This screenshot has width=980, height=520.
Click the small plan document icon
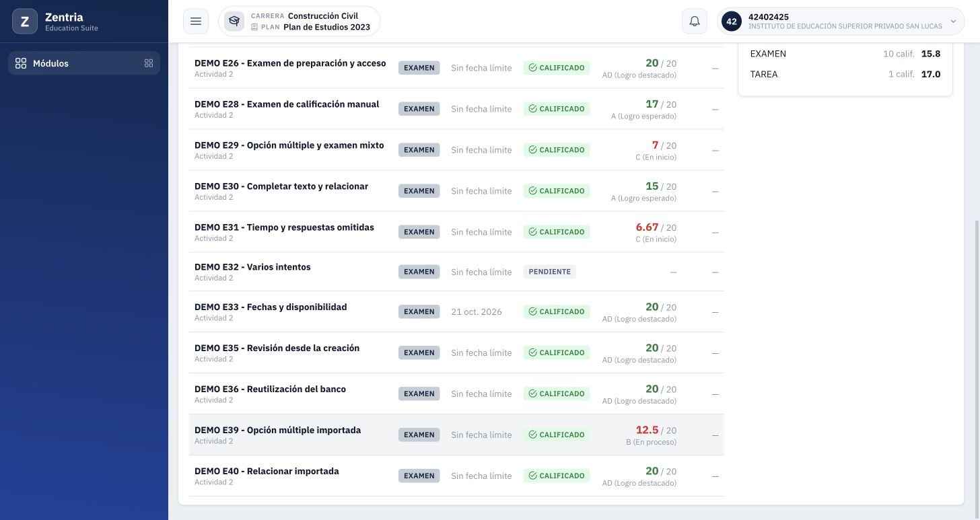[254, 28]
